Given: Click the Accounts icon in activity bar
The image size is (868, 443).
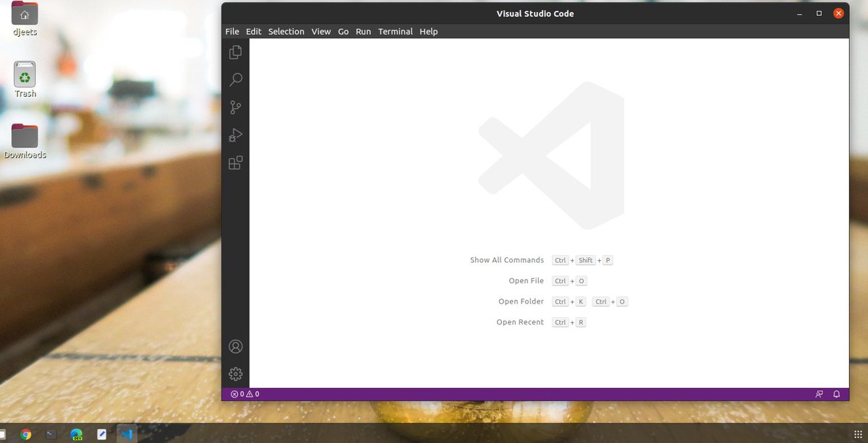Looking at the screenshot, I should click(x=235, y=346).
